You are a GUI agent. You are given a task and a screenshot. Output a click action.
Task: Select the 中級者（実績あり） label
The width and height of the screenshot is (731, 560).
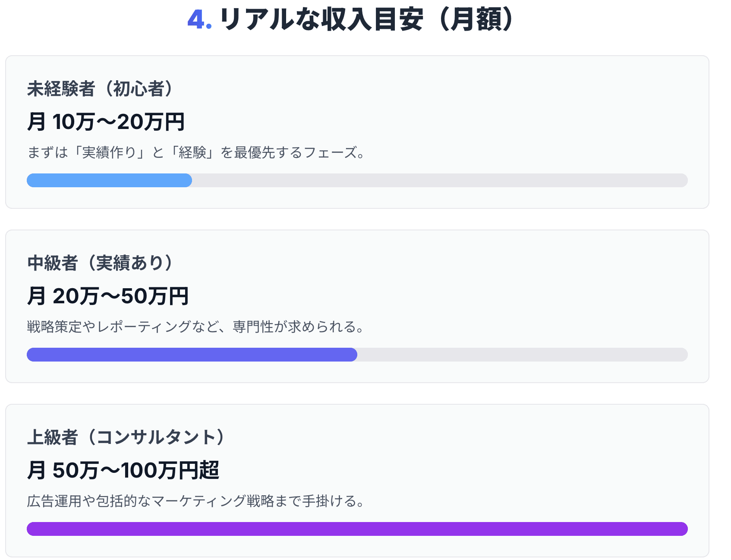coord(100,263)
